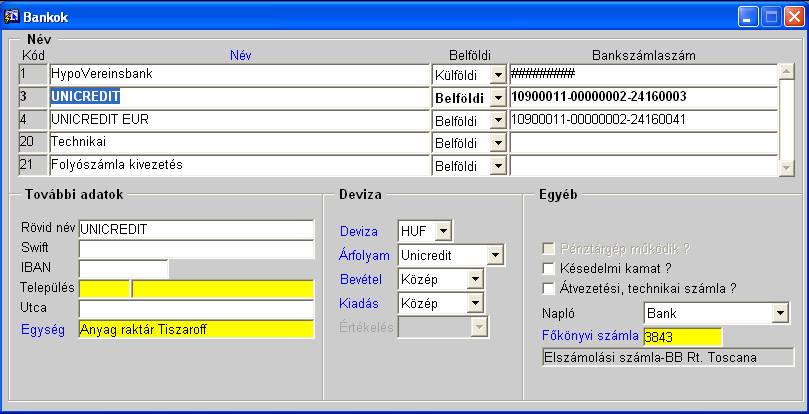The image size is (809, 414).
Task: Minimize the Bankok window
Action: point(747,18)
